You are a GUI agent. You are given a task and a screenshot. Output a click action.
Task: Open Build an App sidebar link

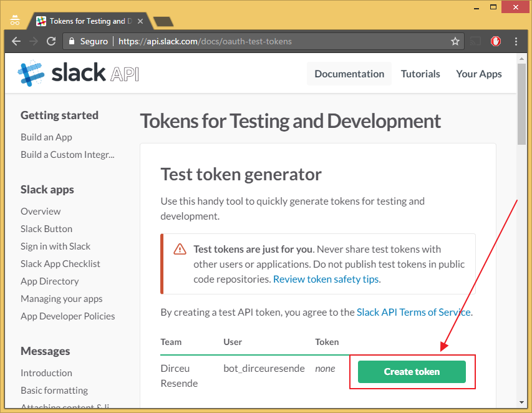point(47,137)
